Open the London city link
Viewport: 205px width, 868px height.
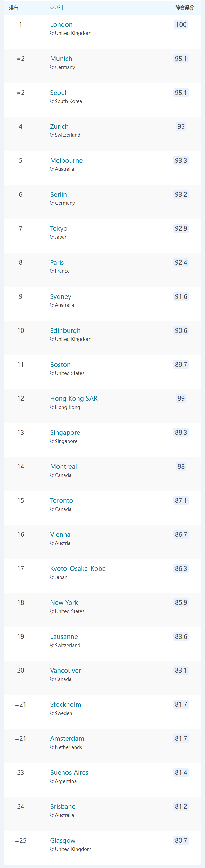61,24
